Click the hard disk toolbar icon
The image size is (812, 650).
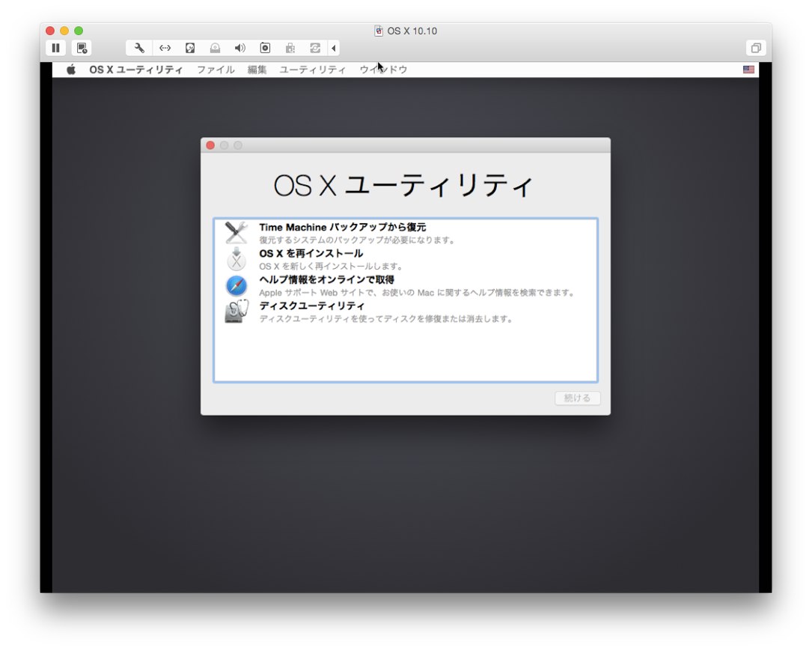coord(190,48)
